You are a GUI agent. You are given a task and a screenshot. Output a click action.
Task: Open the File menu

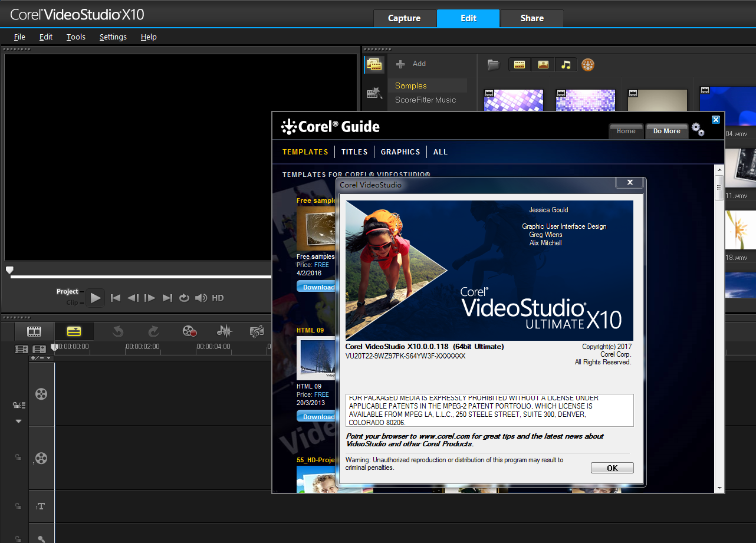pyautogui.click(x=19, y=37)
